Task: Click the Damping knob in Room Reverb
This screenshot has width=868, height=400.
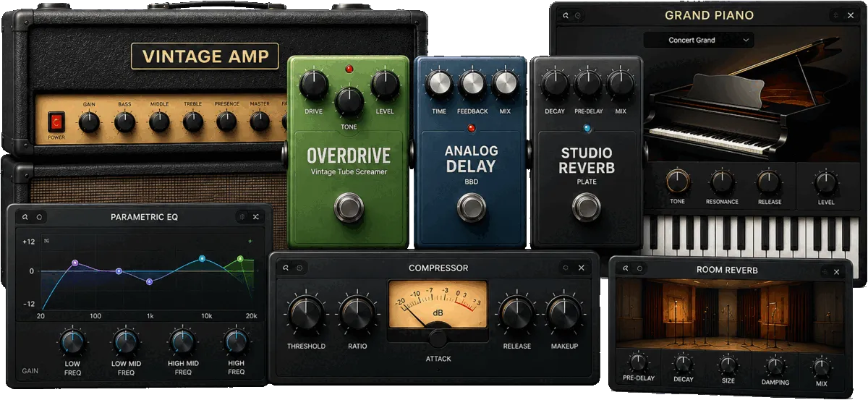Action: 775,365
